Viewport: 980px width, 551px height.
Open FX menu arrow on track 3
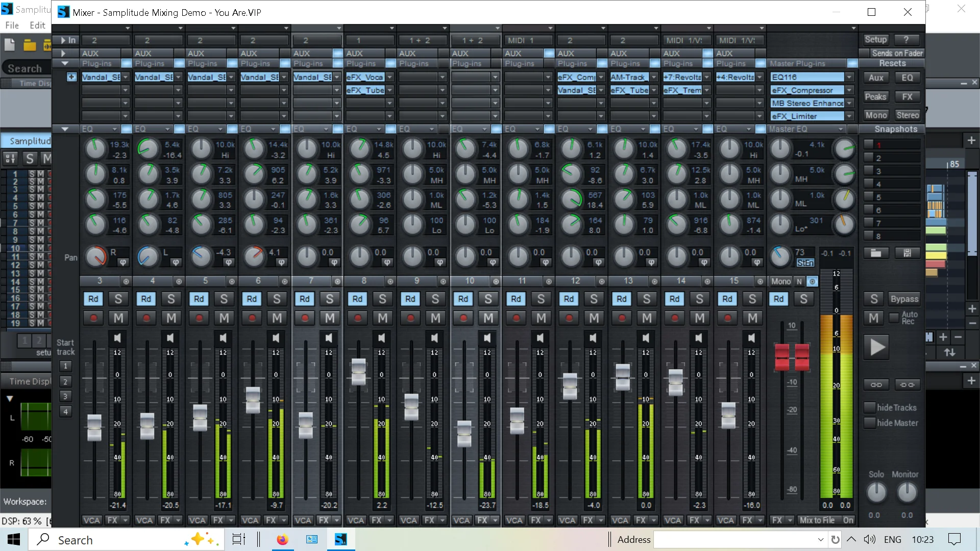(x=126, y=520)
